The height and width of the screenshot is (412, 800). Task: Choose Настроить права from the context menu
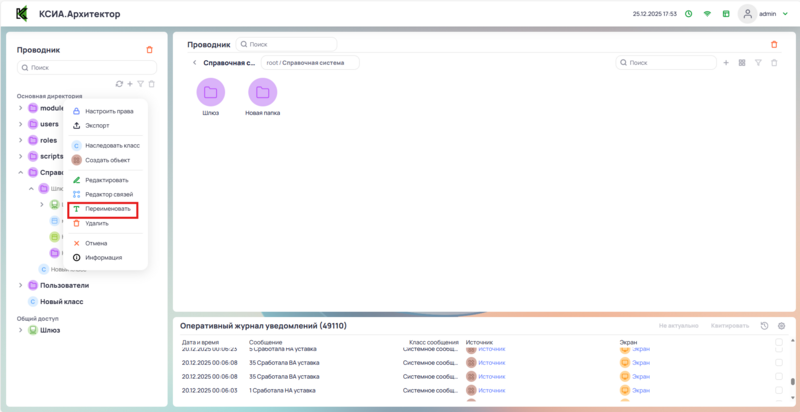point(109,111)
